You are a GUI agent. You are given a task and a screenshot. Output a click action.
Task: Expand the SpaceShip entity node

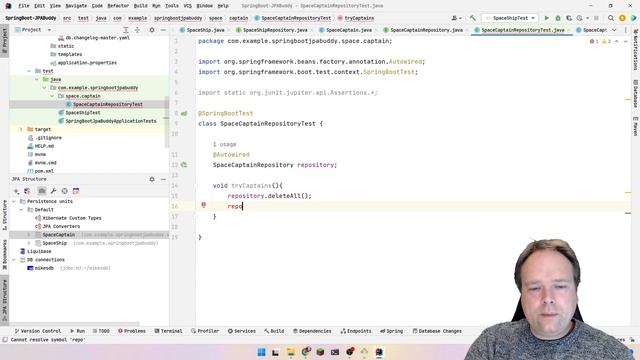click(29, 243)
